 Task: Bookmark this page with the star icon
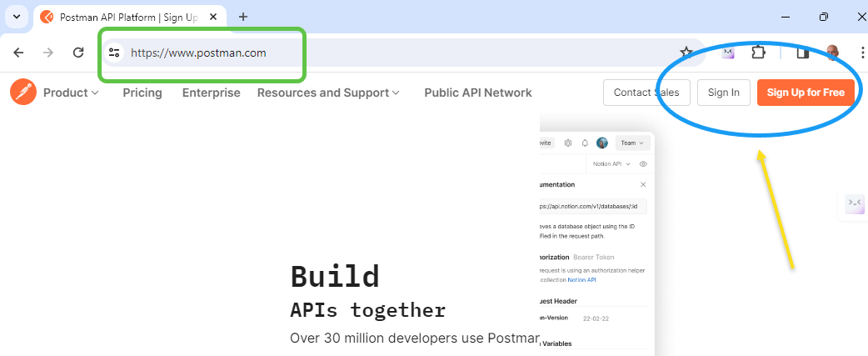point(686,53)
